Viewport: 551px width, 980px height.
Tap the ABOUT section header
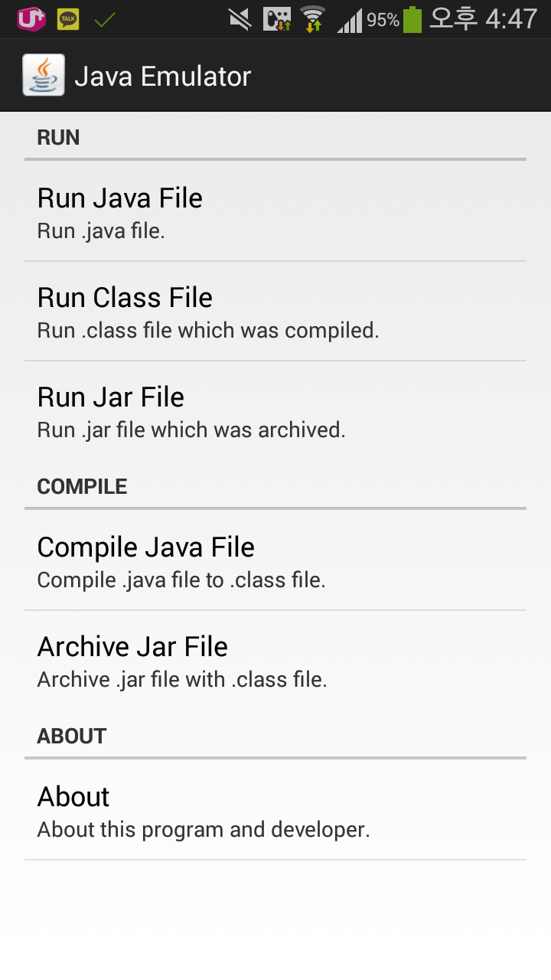72,737
